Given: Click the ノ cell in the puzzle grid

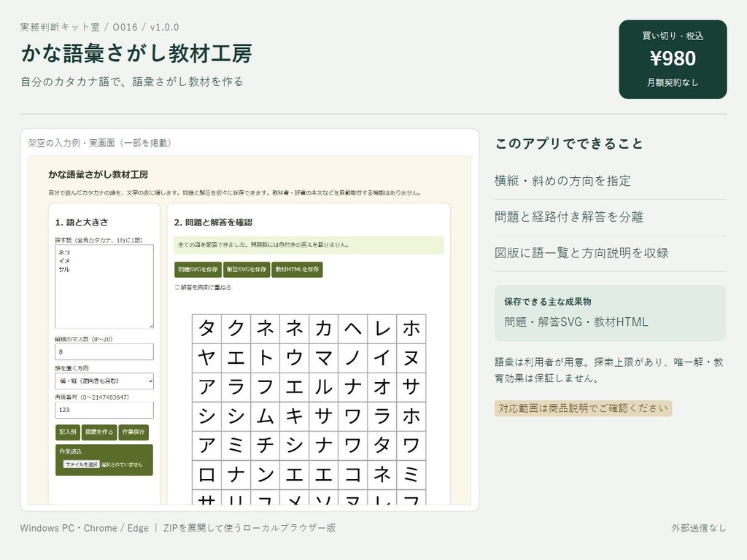Looking at the screenshot, I should click(352, 357).
